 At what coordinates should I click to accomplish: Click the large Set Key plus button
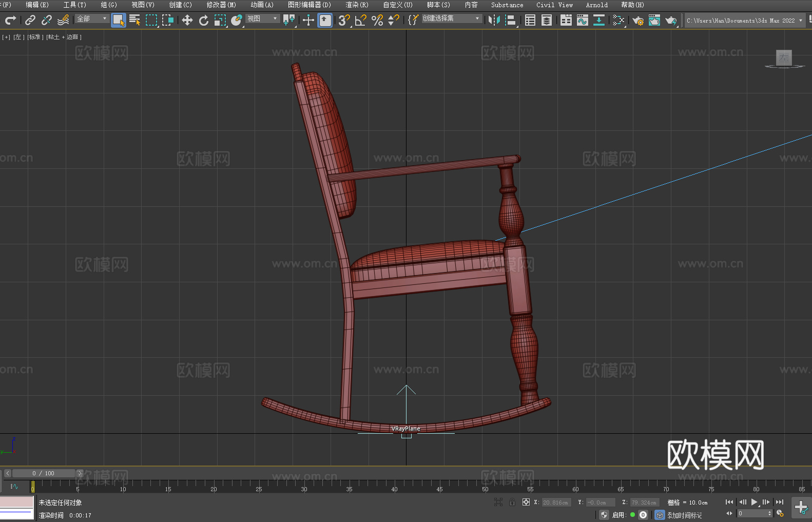coord(801,508)
